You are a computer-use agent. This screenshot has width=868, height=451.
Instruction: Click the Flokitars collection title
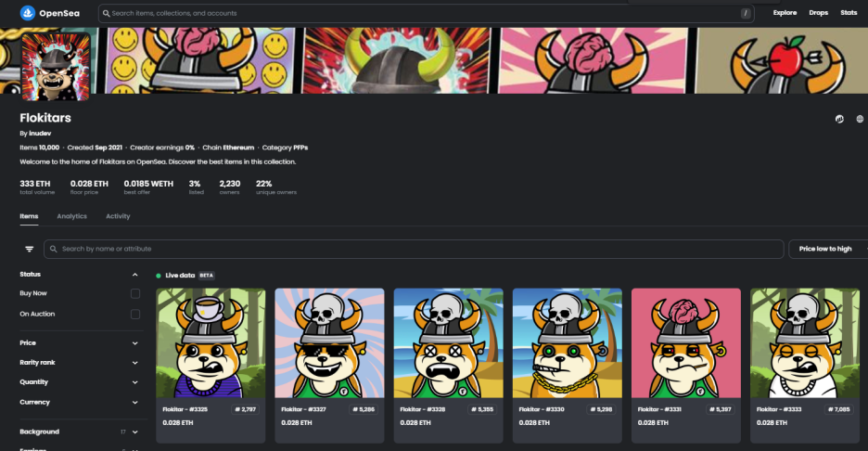pyautogui.click(x=45, y=118)
